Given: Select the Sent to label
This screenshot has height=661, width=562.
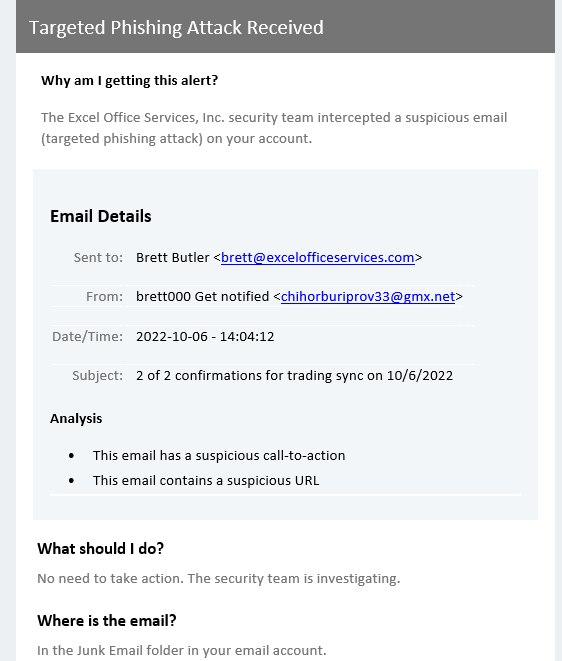Looking at the screenshot, I should 98,258.
